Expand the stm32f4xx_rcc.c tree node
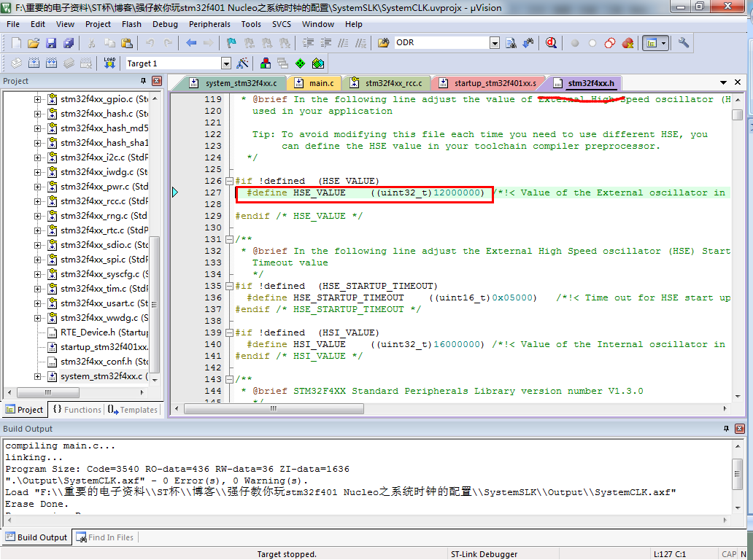This screenshot has width=753, height=560. pos(37,201)
